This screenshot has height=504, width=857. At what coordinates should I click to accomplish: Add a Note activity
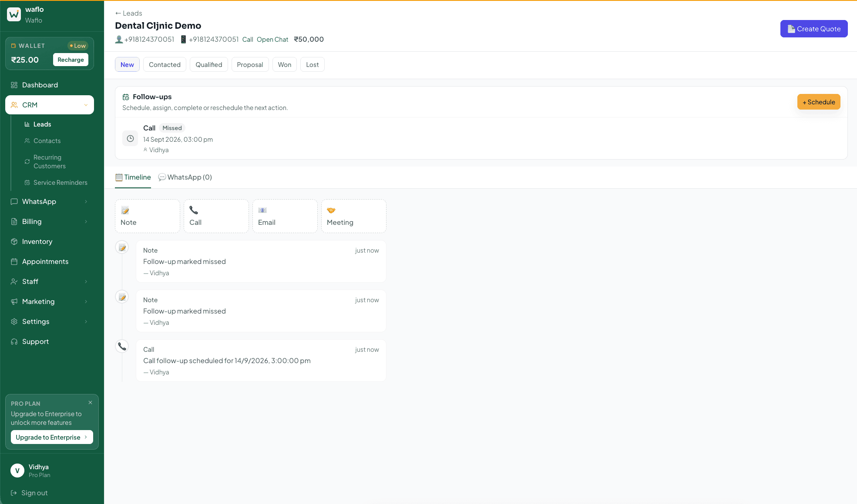click(x=148, y=216)
